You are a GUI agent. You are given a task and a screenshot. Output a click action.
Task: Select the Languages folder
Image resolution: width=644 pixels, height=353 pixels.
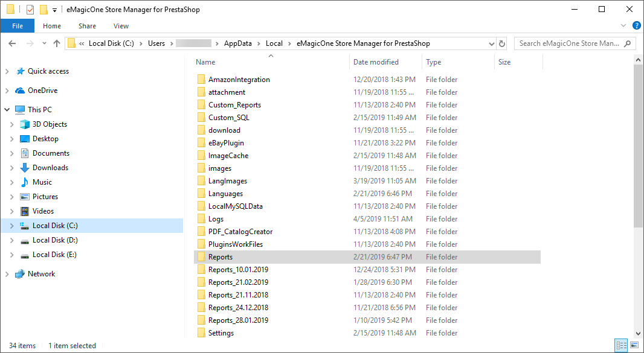225,194
